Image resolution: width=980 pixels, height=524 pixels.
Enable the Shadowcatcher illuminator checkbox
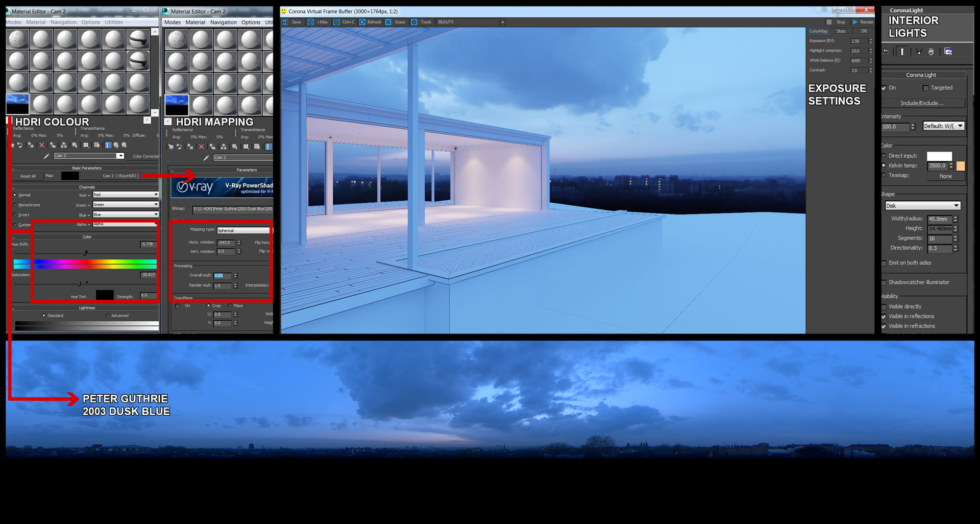[x=884, y=282]
